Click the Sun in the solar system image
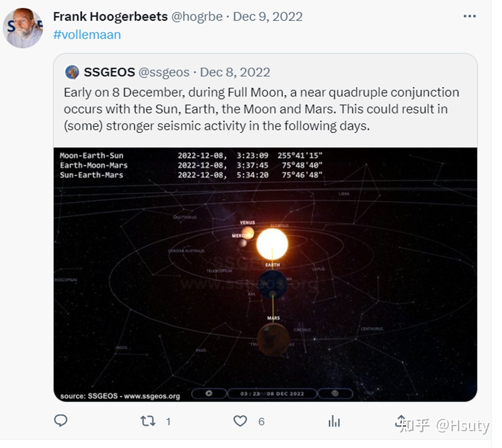This screenshot has width=502, height=448. coord(272,244)
